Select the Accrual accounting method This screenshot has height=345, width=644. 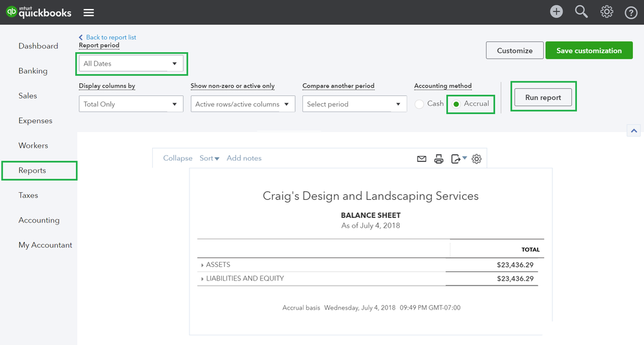[456, 104]
